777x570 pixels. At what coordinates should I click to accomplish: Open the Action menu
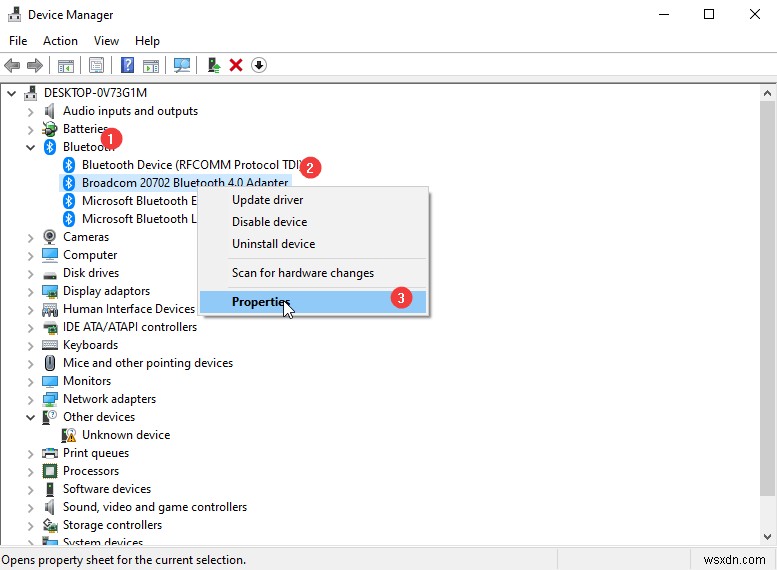(x=60, y=41)
